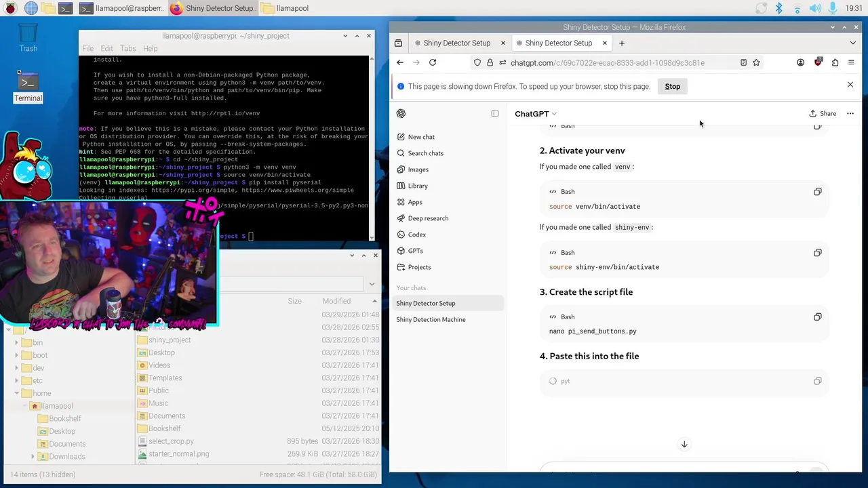Click the padlock site security icon
868x488 pixels.
[x=490, y=62]
